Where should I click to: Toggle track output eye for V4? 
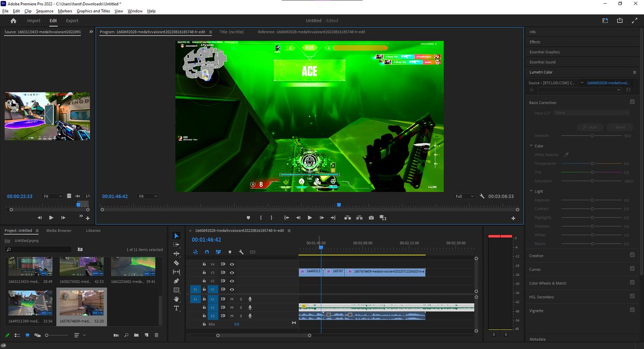[x=232, y=264]
